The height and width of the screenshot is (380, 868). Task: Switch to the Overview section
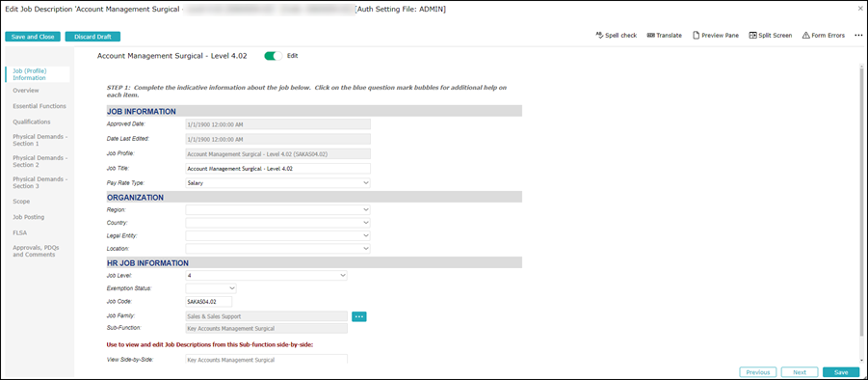[26, 91]
